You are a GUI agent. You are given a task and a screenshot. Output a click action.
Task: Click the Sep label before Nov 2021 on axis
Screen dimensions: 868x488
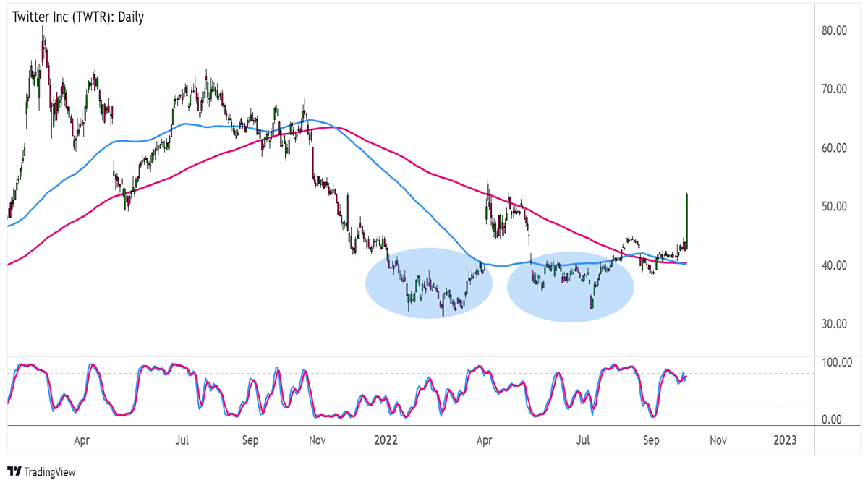coord(250,439)
